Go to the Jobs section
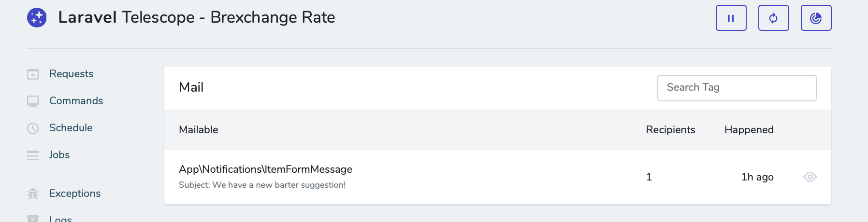Screen dimensions: 868x222 click(x=59, y=155)
